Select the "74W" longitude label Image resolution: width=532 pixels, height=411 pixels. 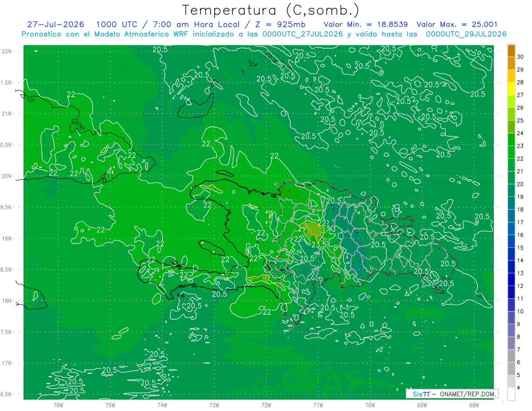point(162,405)
